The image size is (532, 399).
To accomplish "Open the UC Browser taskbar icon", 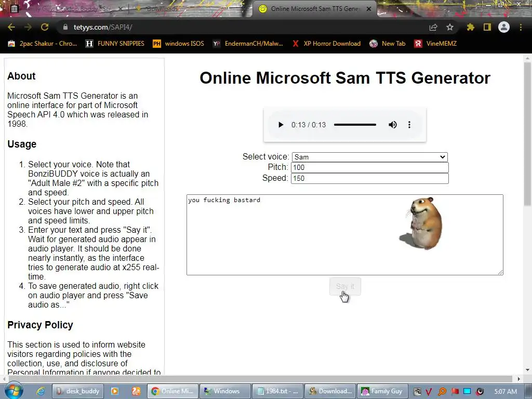I will tap(136, 391).
